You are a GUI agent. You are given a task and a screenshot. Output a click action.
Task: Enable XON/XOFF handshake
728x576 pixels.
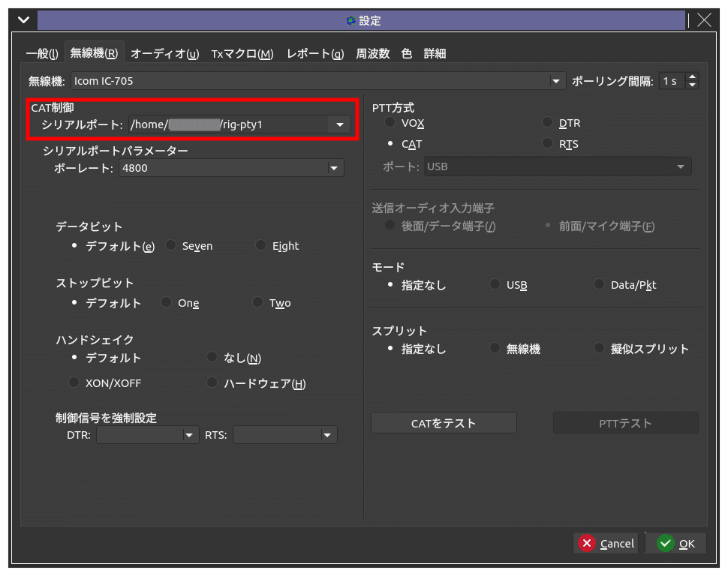[73, 382]
